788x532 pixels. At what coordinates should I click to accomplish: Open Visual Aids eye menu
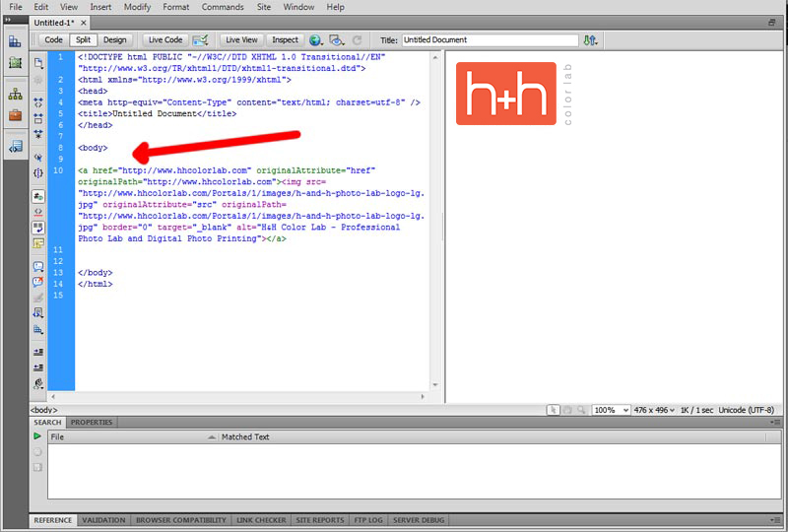336,40
